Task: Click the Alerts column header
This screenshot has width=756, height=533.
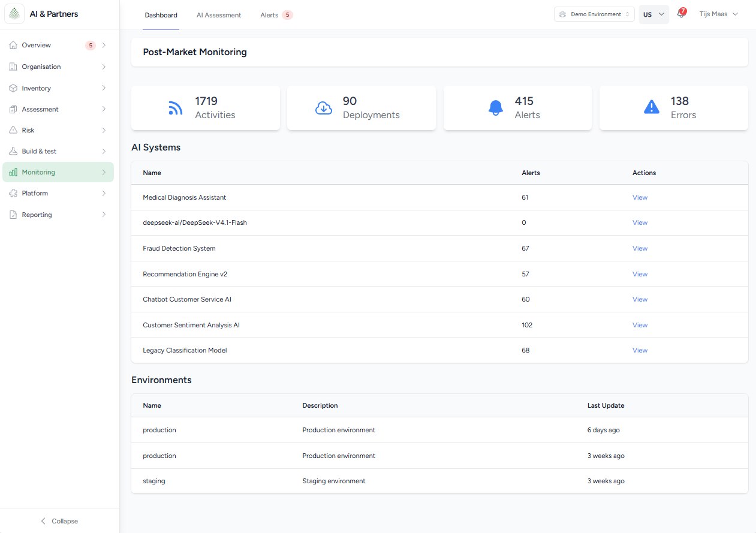Action: [x=531, y=173]
